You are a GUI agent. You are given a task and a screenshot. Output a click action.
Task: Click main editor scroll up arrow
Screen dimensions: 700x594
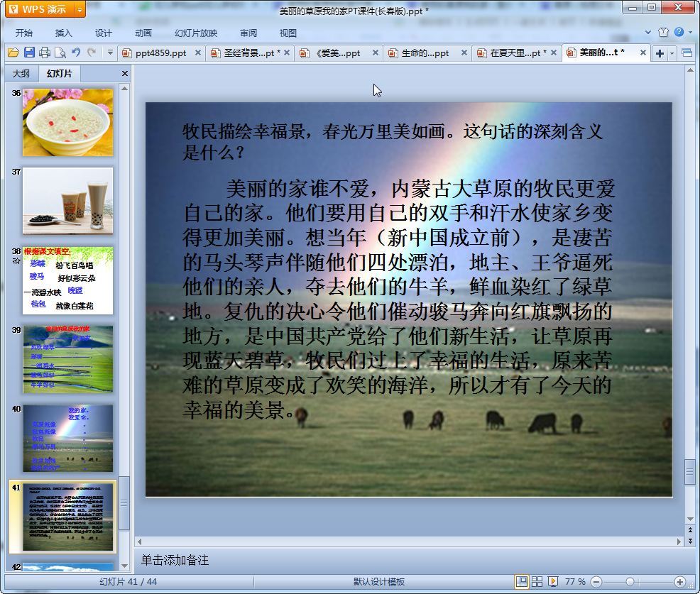click(690, 70)
